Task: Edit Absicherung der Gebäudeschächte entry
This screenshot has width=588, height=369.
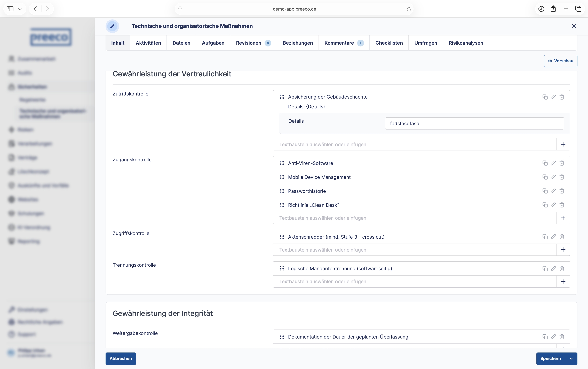Action: [x=553, y=97]
